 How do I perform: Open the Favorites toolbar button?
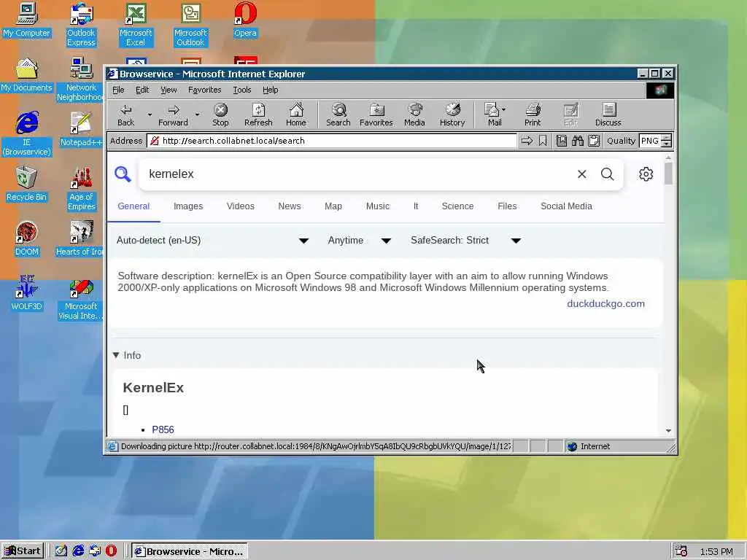coord(376,114)
